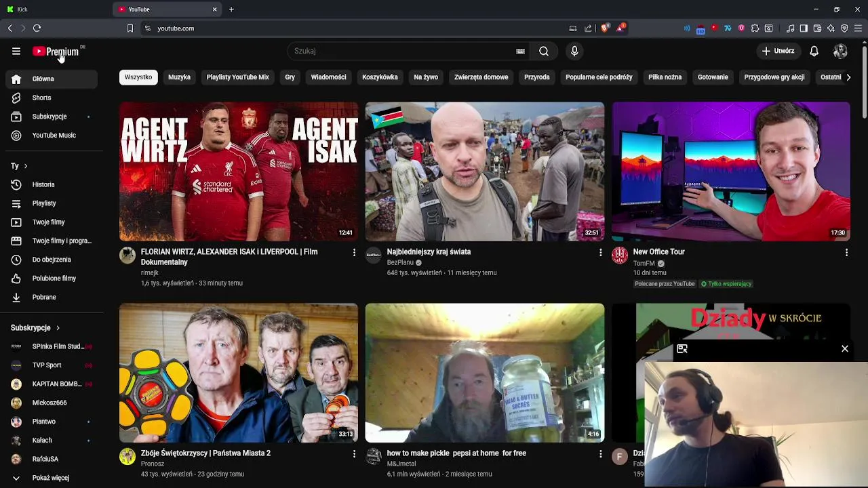Open Shorts from the sidebar
Screen dimensions: 868x488
(52, 98)
